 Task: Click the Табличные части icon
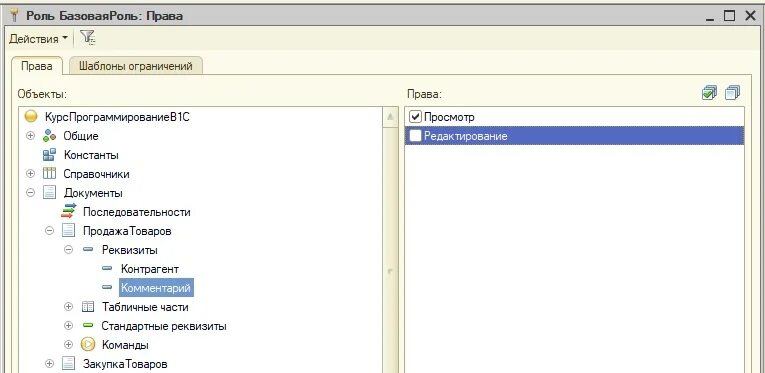click(88, 307)
